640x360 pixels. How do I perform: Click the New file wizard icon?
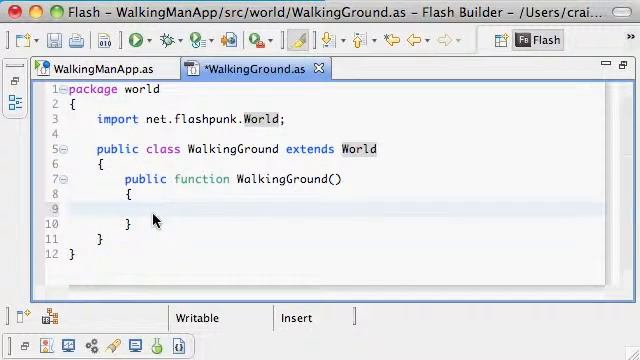(x=23, y=40)
